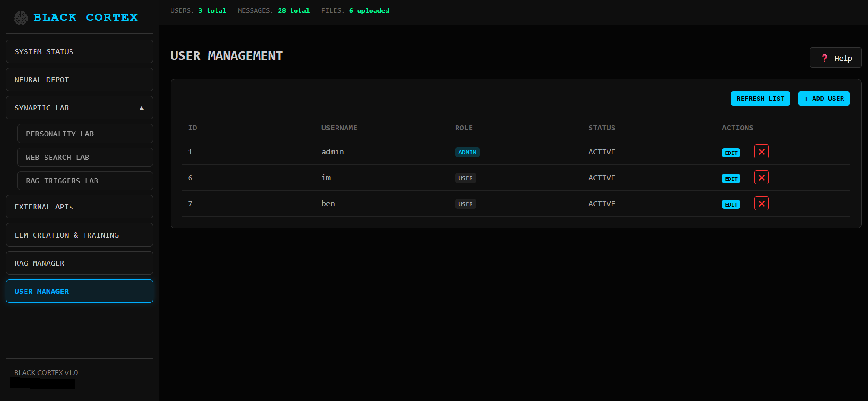
Task: Click the red question mark Help icon
Action: pos(824,58)
